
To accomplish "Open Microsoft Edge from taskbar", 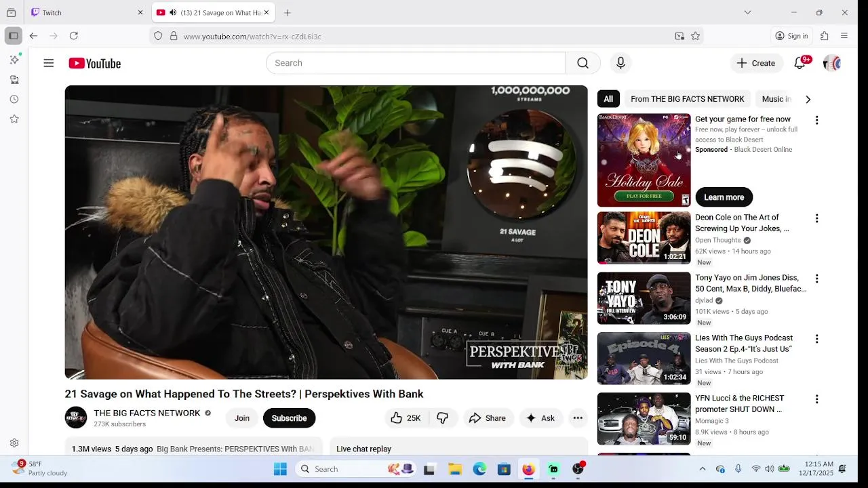I will (x=479, y=469).
